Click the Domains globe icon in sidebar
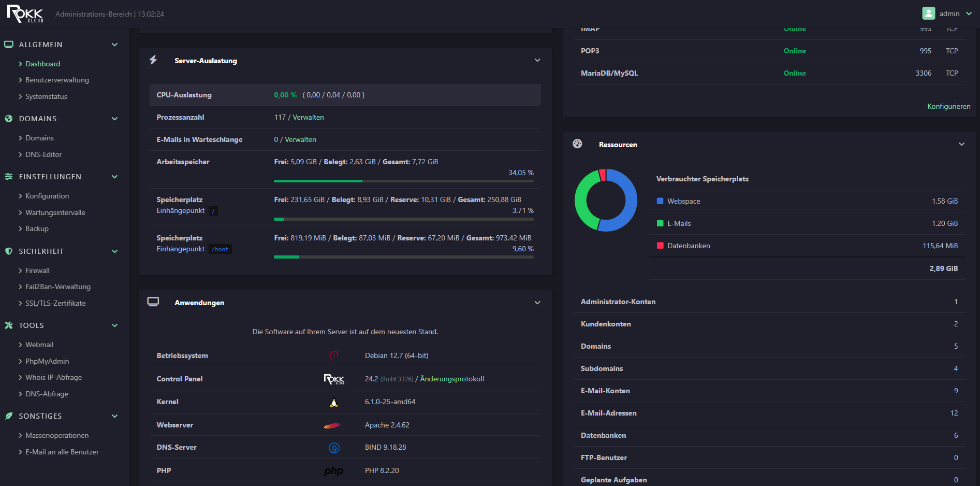This screenshot has width=980, height=486. tap(9, 119)
